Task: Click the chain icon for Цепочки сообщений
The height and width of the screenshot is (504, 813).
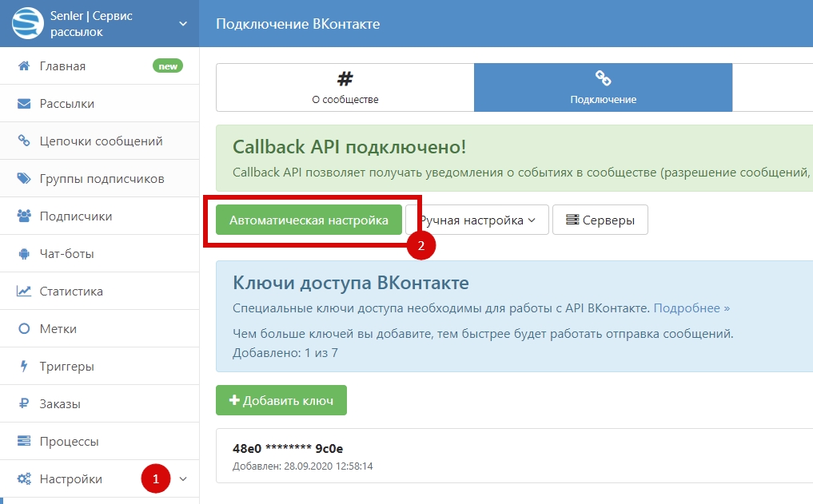Action: pos(24,141)
